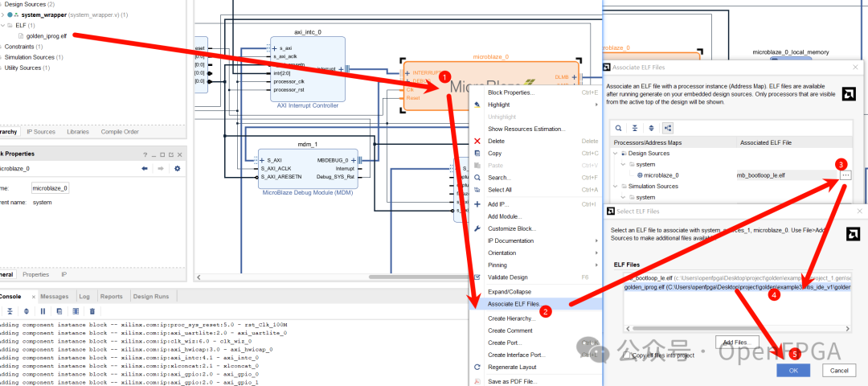
Task: Toggle column selection mode in Tcl Console
Action: (76, 311)
